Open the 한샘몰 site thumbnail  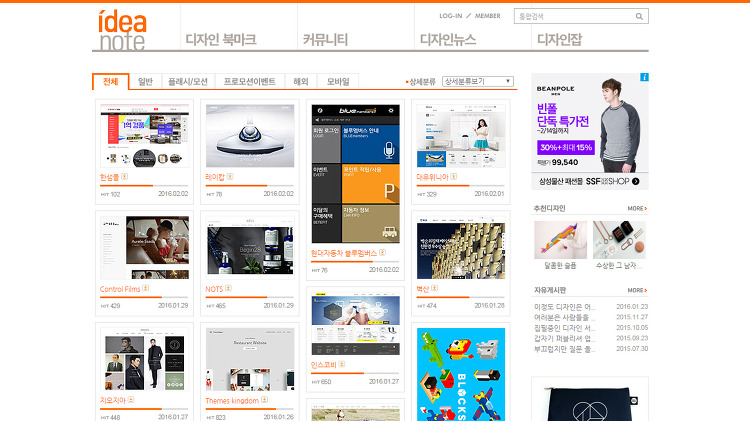[144, 136]
